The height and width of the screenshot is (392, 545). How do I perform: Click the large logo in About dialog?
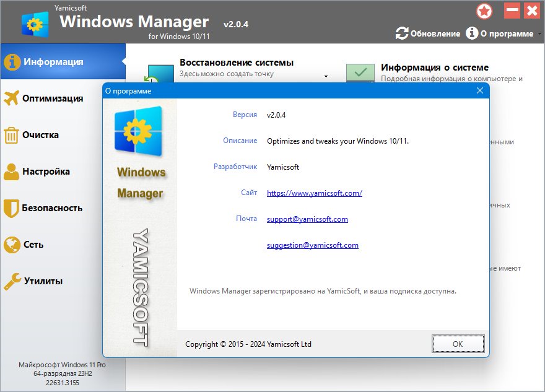point(138,131)
